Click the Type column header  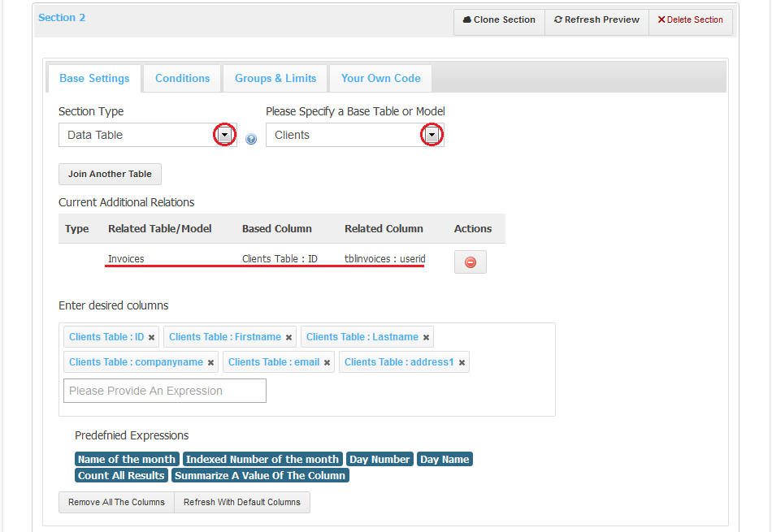click(77, 229)
